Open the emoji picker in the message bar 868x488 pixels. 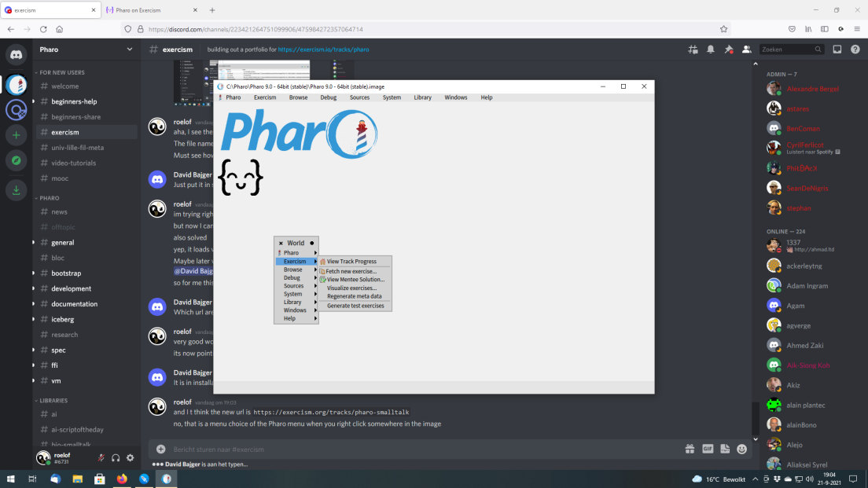pyautogui.click(x=741, y=449)
